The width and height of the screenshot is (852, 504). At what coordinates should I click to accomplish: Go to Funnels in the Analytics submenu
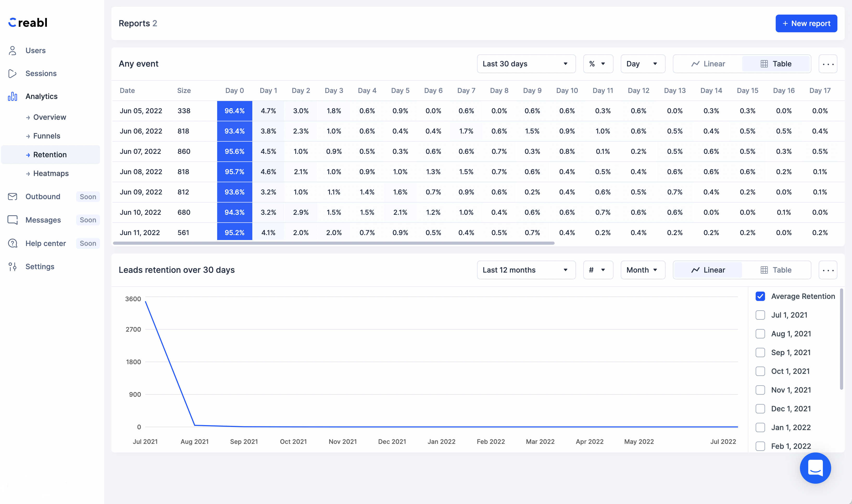coord(47,136)
